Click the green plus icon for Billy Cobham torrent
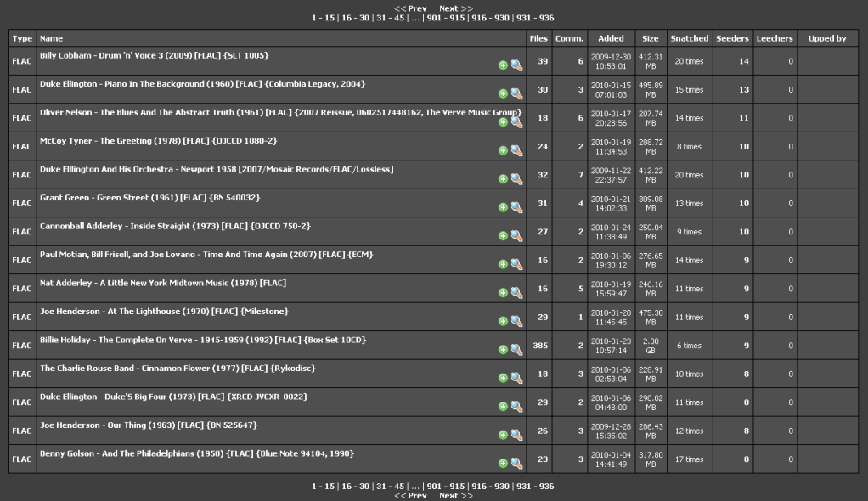This screenshot has height=501, width=868. 503,65
